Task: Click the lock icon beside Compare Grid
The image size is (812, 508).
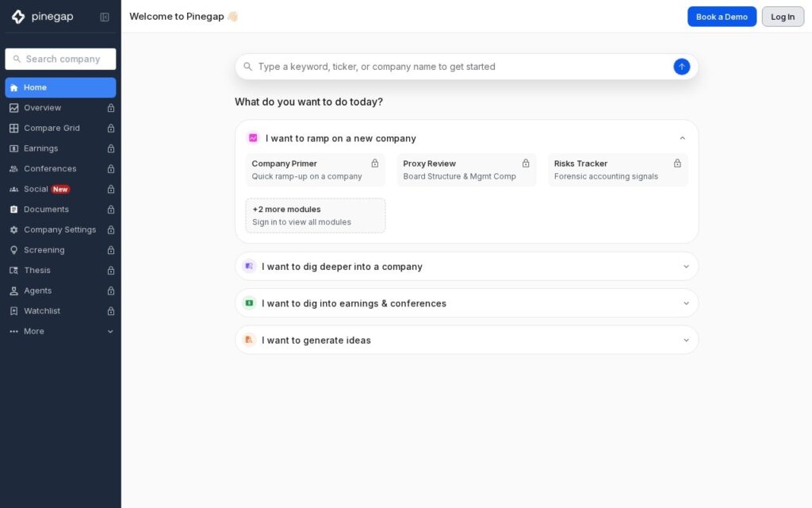Action: (x=111, y=128)
